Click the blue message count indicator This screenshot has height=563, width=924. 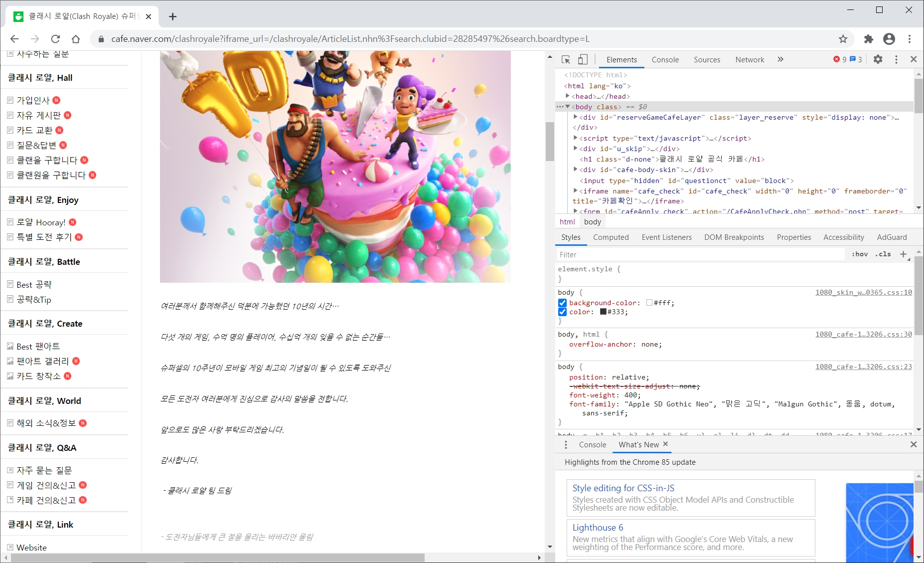(856, 59)
